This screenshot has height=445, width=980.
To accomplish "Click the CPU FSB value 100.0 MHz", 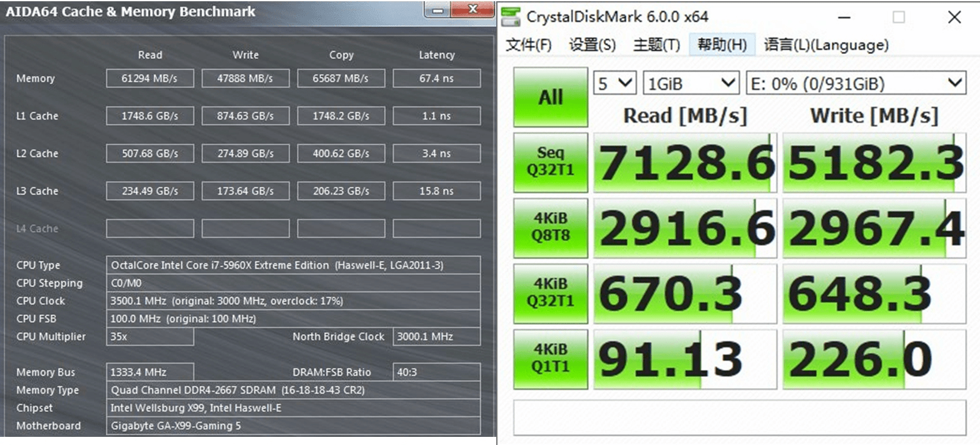I will pyautogui.click(x=293, y=319).
